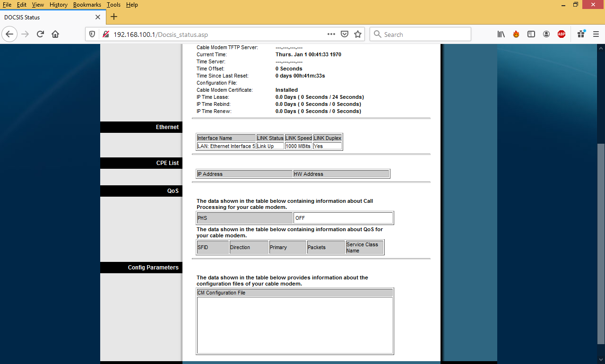Click the IP Time Lease value
605x364 pixels.
click(x=320, y=97)
